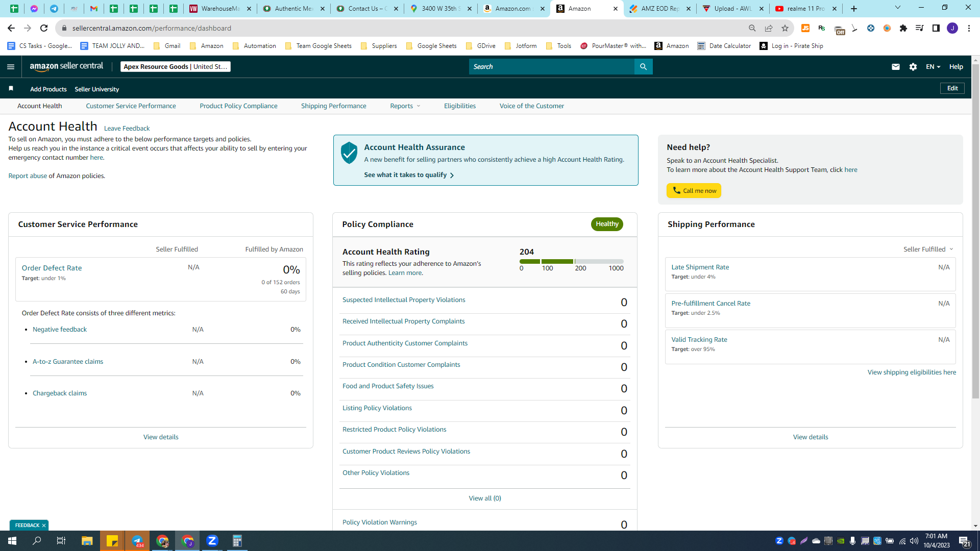Click the Chrome address bar URL

click(152, 28)
